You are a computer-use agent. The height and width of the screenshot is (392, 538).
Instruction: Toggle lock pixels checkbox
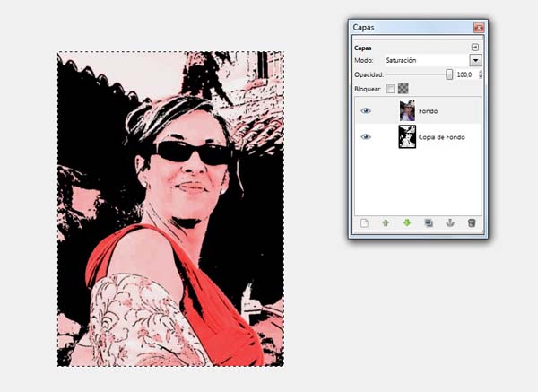pyautogui.click(x=390, y=89)
